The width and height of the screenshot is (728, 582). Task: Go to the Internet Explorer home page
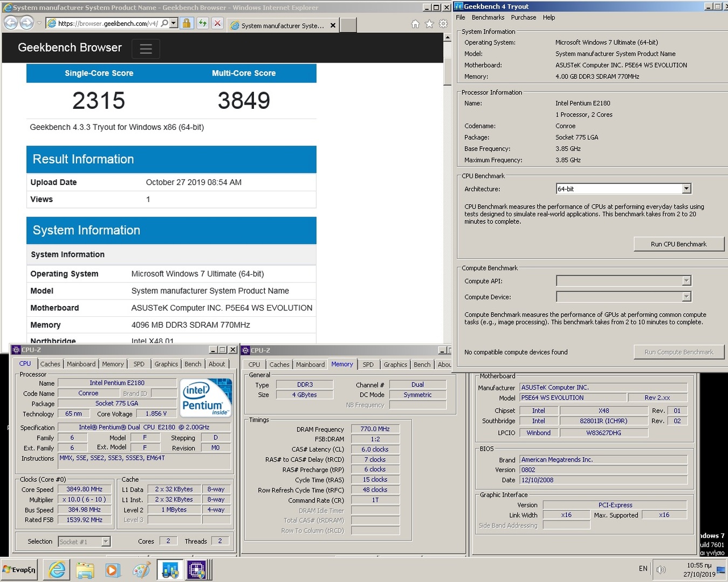[415, 24]
